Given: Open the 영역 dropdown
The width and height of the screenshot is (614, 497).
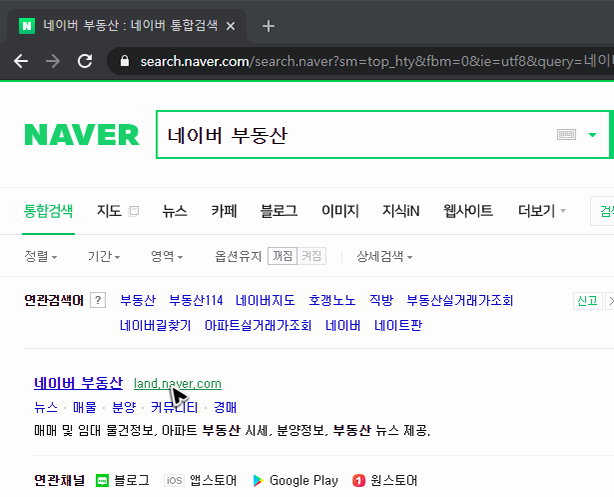Looking at the screenshot, I should click(x=167, y=257).
